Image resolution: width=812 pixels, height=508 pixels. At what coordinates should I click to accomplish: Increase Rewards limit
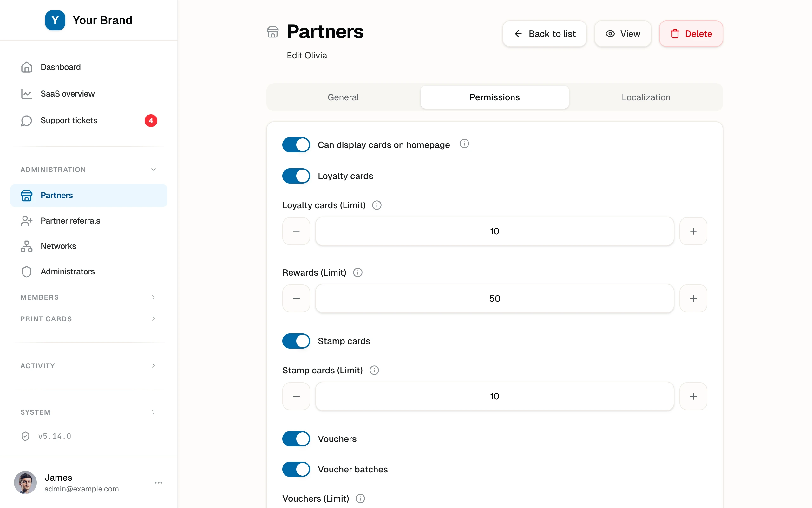pos(693,298)
